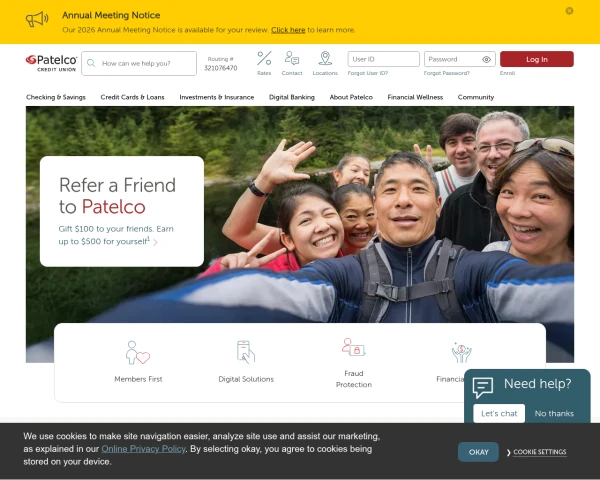Screen dimensions: 600x480
Task: Open Members First label
Action: click(138, 379)
